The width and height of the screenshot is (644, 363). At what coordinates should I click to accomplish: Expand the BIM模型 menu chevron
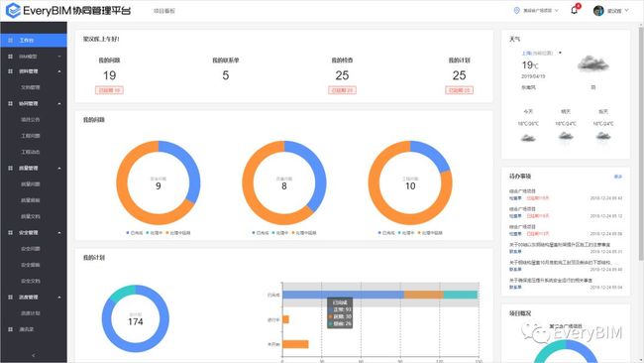[x=59, y=57]
